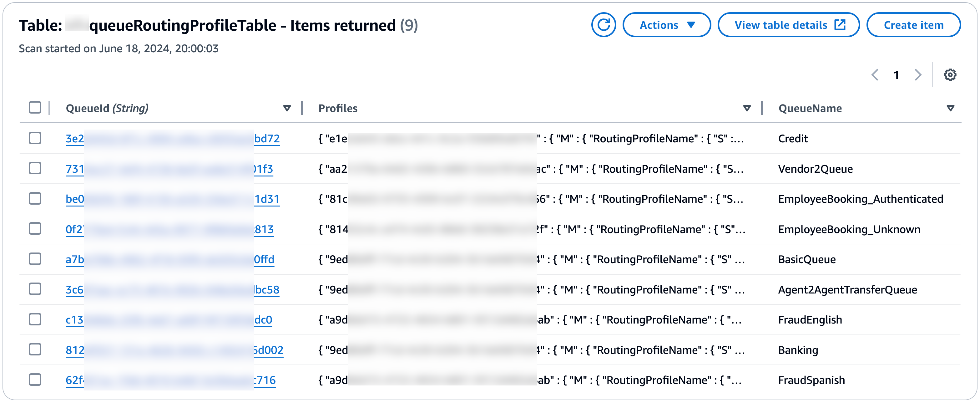The height and width of the screenshot is (403, 980).
Task: Select the EmployeeBooking_Authenticated row checkbox
Action: 35,199
